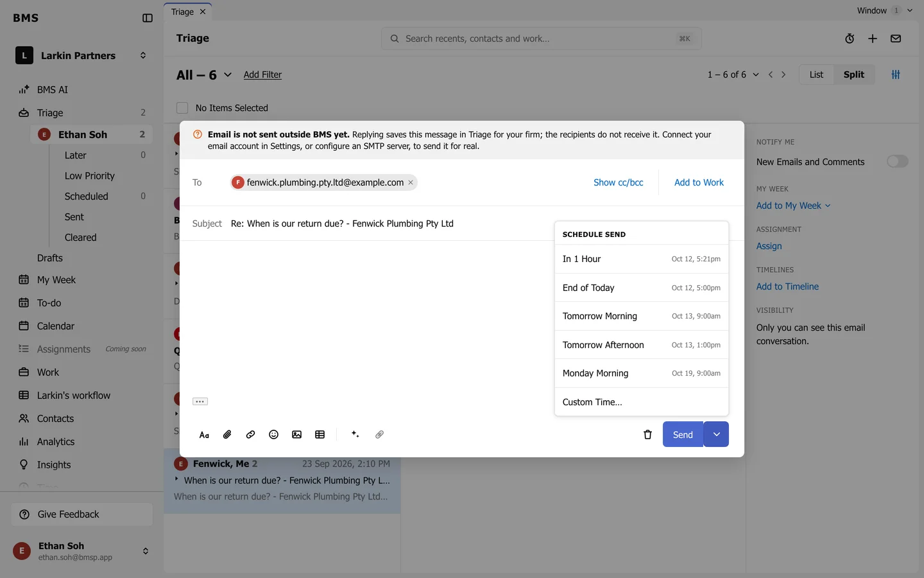Expand quoted text with the ellipsis button
Image resolution: width=924 pixels, height=578 pixels.
tap(200, 401)
